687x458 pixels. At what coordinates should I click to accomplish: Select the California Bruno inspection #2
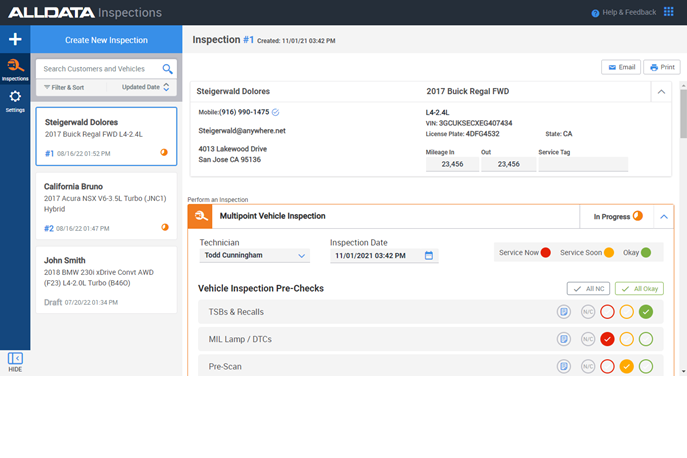[x=106, y=206]
